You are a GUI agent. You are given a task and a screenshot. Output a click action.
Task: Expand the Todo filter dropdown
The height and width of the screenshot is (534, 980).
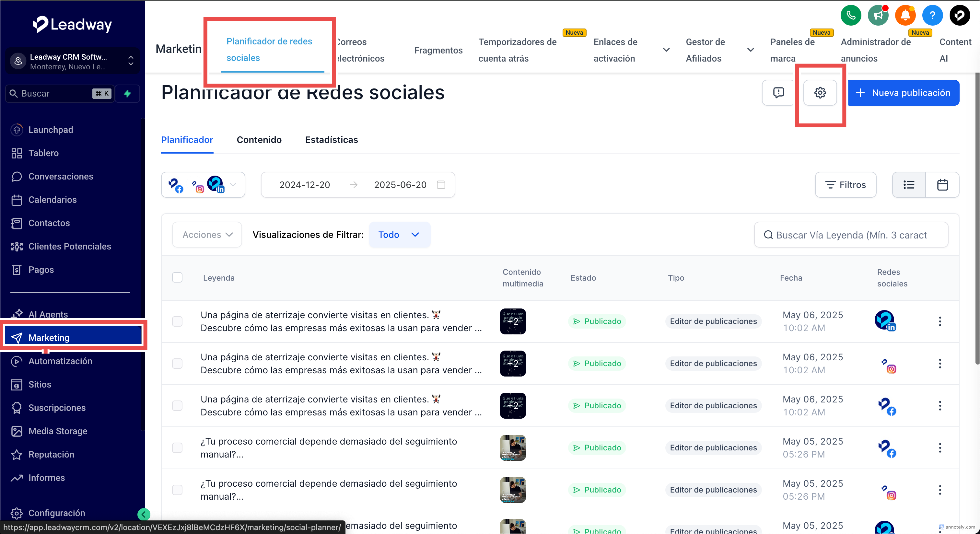400,235
